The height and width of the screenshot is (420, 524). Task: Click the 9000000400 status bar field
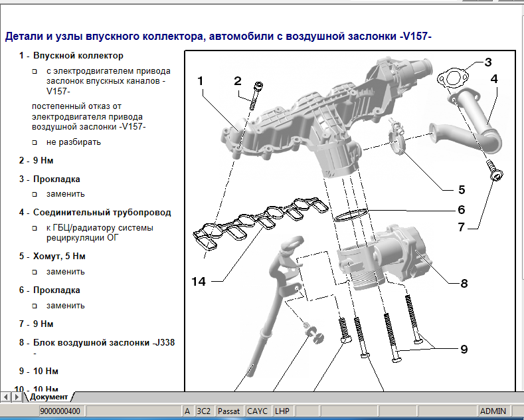coord(60,411)
